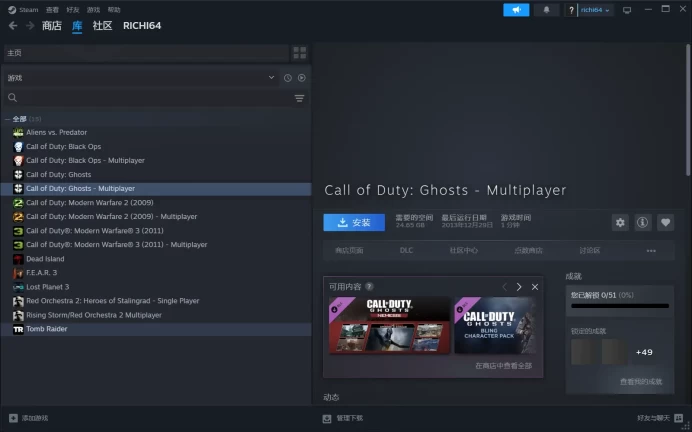Go to Community tab (社区)
692x432 pixels.
click(102, 26)
